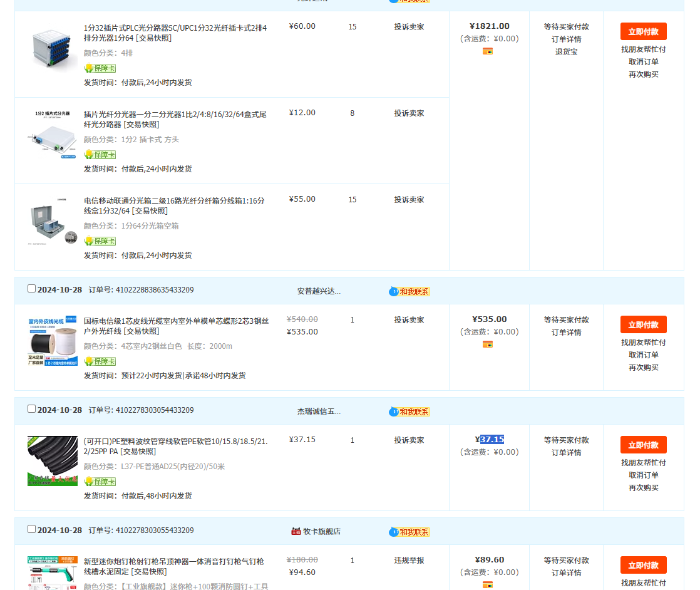Viewport: 700px width, 590px height.
Task: Open the 保障卡 badge for the PE corrugated pipe item
Action: click(x=100, y=482)
